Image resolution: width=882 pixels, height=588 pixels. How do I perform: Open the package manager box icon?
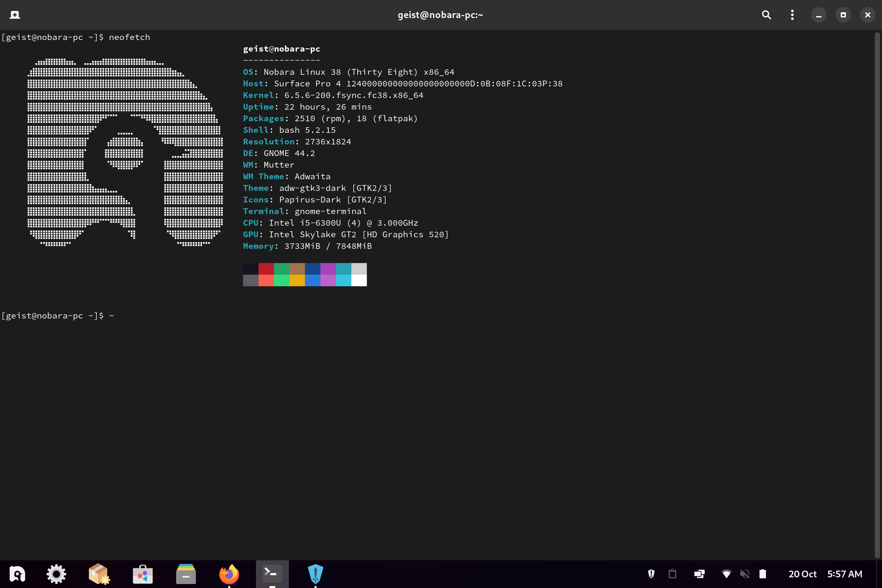[x=99, y=574]
